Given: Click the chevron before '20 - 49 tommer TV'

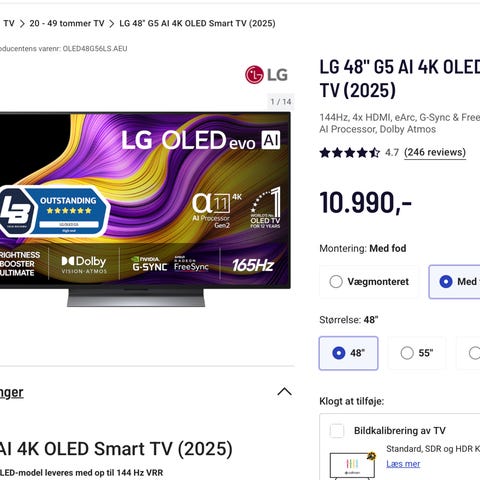Looking at the screenshot, I should pyautogui.click(x=22, y=24).
